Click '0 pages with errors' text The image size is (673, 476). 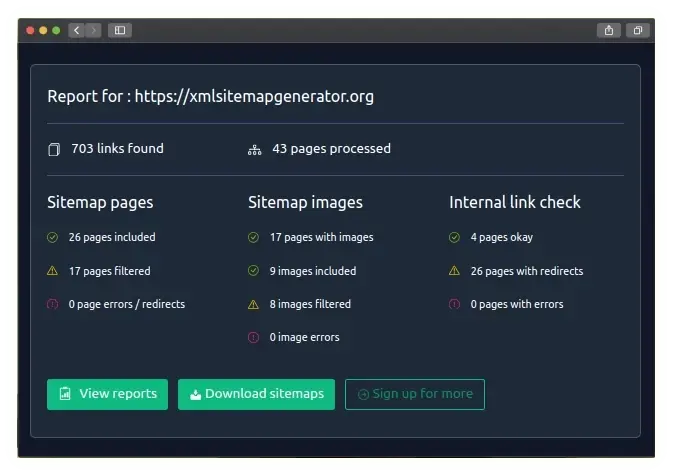517,304
